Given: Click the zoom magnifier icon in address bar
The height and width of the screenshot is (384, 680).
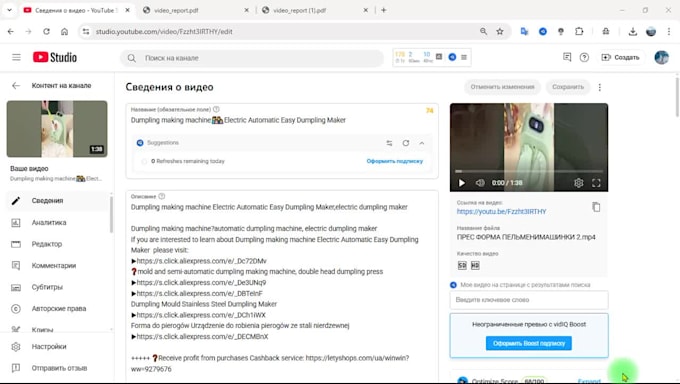Looking at the screenshot, I should [x=483, y=31].
